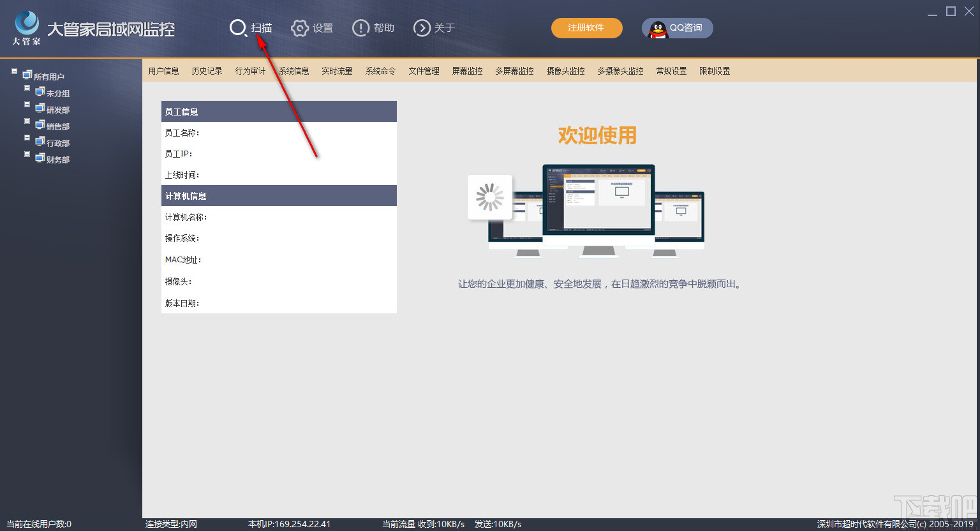
Task: Click the 注册软件 button
Action: pyautogui.click(x=586, y=28)
